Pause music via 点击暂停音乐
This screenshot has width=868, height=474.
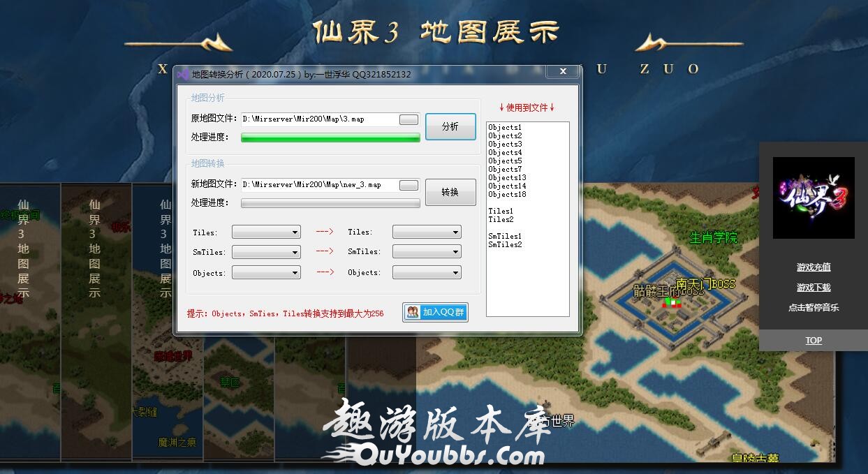[814, 307]
